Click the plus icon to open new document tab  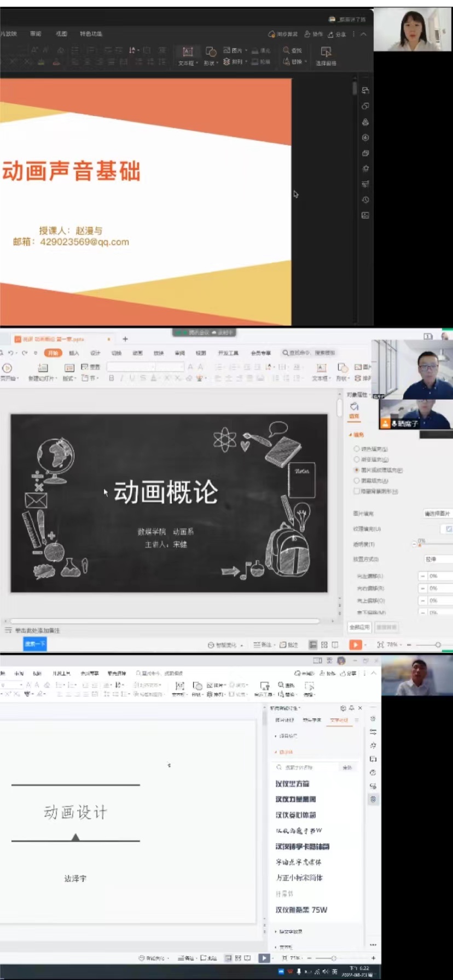click(x=125, y=339)
